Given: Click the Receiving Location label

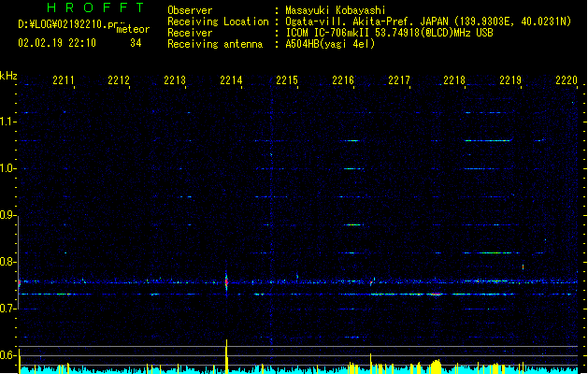Looking at the screenshot, I should point(218,22).
